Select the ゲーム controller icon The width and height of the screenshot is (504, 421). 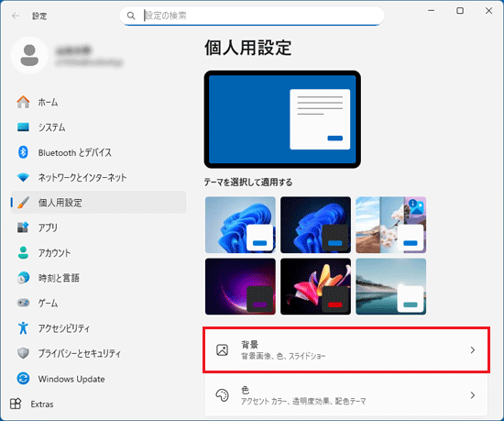(23, 303)
